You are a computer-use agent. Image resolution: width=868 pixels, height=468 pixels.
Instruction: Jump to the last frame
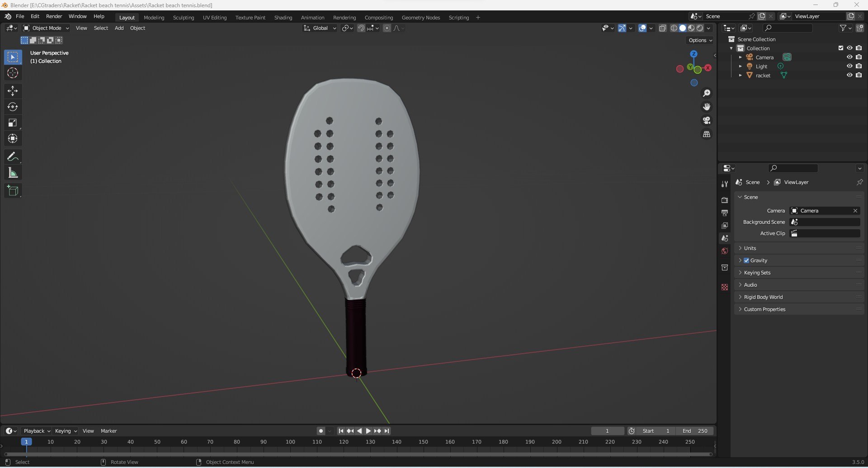click(x=387, y=431)
